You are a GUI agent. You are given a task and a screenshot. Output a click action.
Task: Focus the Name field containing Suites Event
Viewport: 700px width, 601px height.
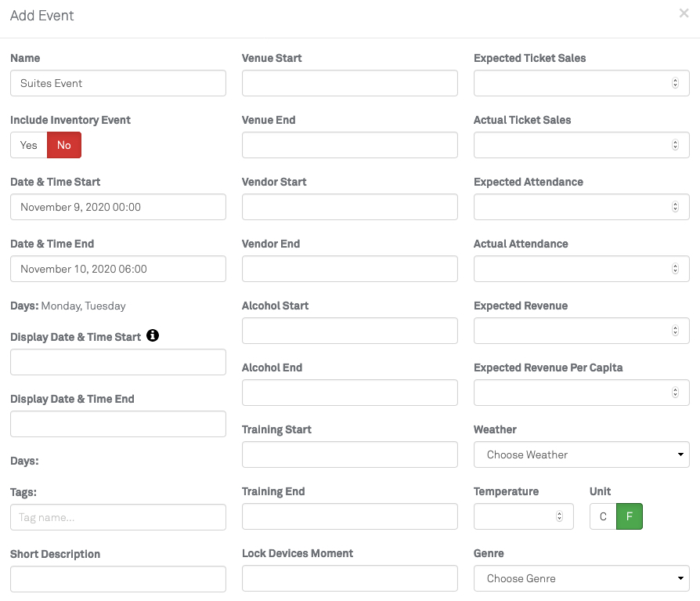pyautogui.click(x=117, y=83)
